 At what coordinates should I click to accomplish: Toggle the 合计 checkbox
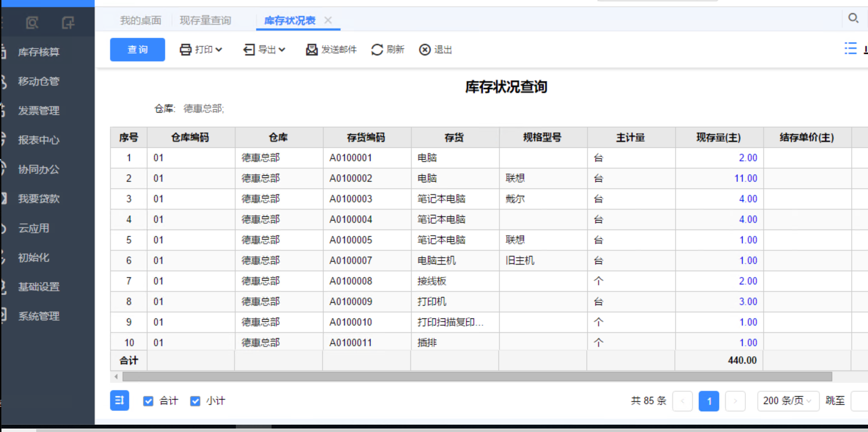[x=148, y=401]
